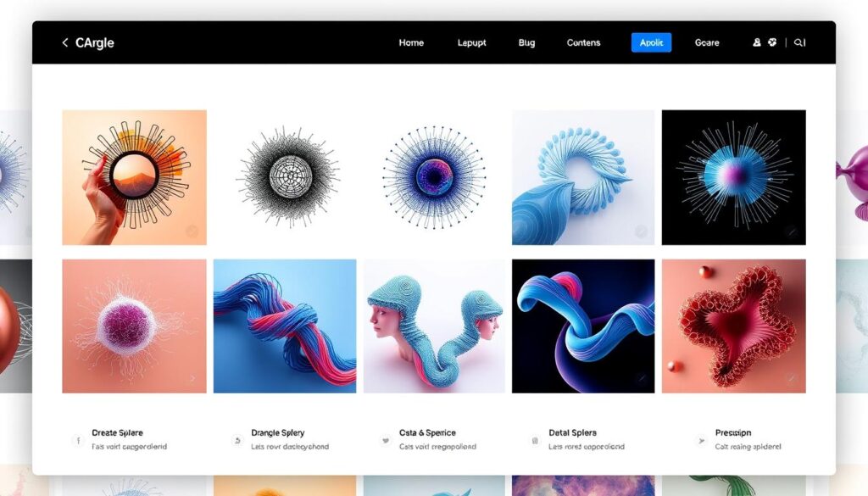
Task: Toggle check badge on blue feather swirl artwork
Action: pyautogui.click(x=642, y=231)
